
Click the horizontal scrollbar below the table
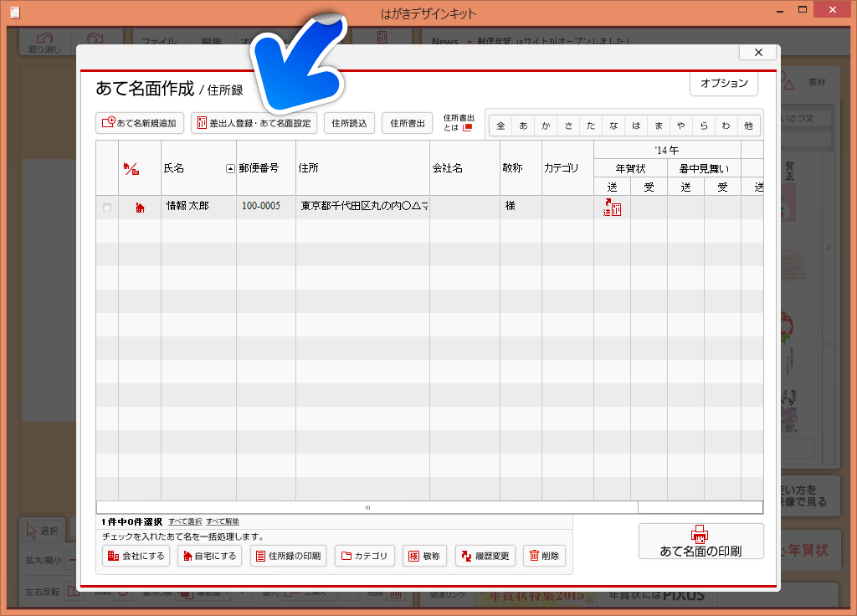point(367,507)
